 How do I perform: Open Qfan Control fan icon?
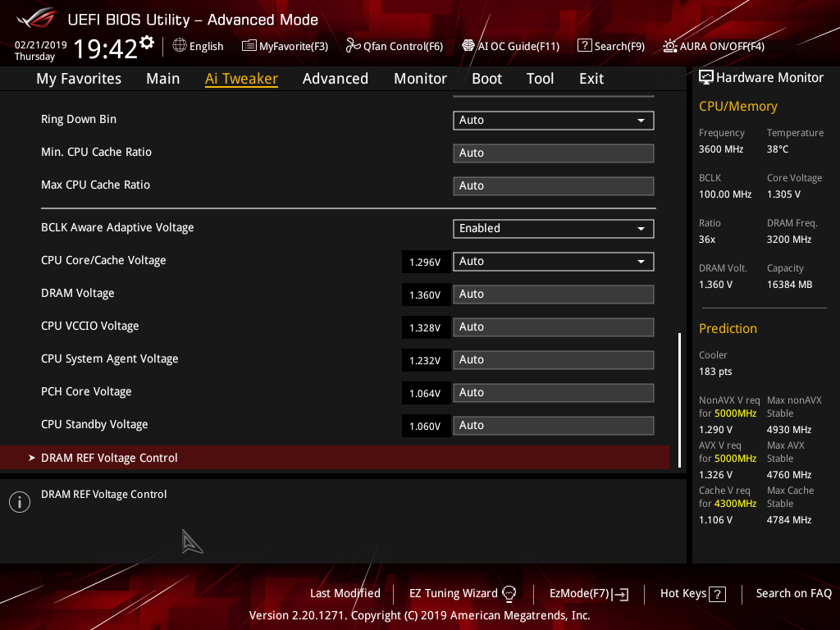pos(353,46)
